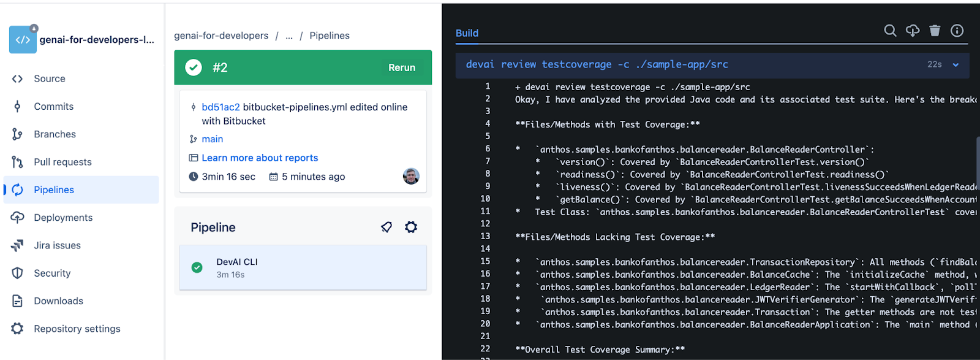Viewport: 980px width, 360px height.
Task: Download the build log via cloud icon
Action: [x=913, y=31]
